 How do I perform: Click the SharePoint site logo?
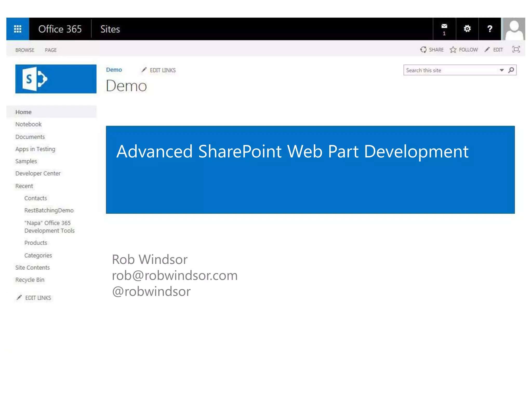(56, 79)
